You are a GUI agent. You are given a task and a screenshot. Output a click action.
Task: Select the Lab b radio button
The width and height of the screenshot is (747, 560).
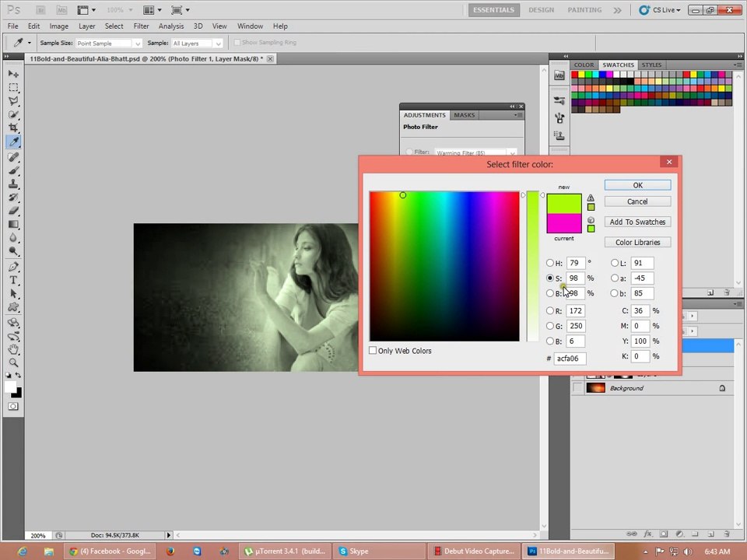(615, 293)
